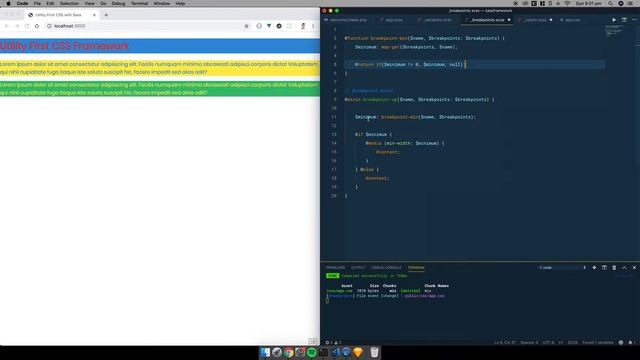Click the browser back arrow
The height and width of the screenshot is (360, 640).
click(x=7, y=26)
